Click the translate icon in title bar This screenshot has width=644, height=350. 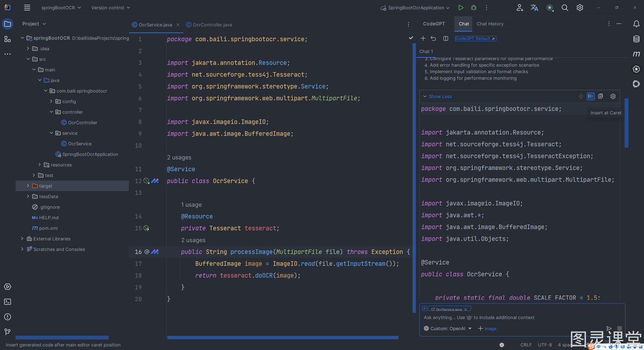[535, 8]
